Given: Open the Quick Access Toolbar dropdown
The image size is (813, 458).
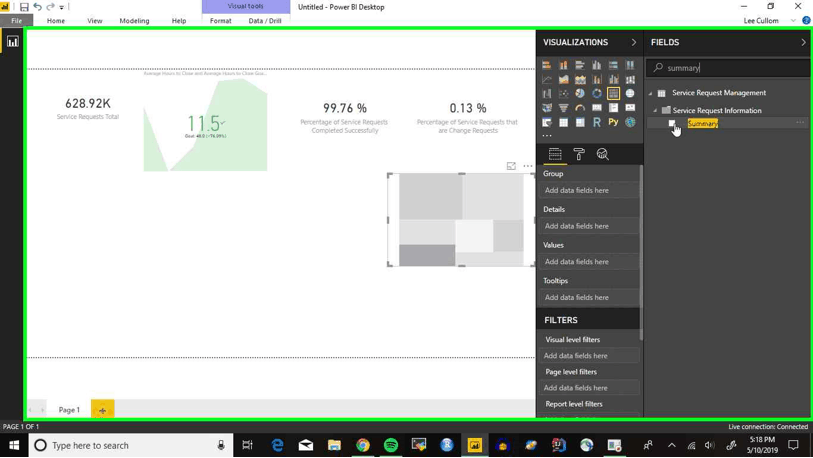Looking at the screenshot, I should [62, 7].
